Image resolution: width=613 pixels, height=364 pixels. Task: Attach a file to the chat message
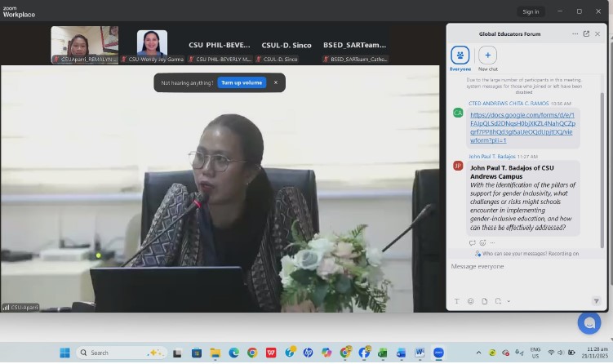click(x=484, y=301)
